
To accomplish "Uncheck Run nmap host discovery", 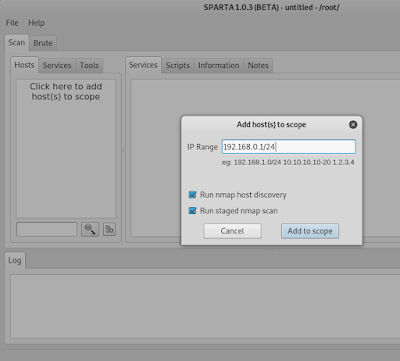I will (192, 195).
